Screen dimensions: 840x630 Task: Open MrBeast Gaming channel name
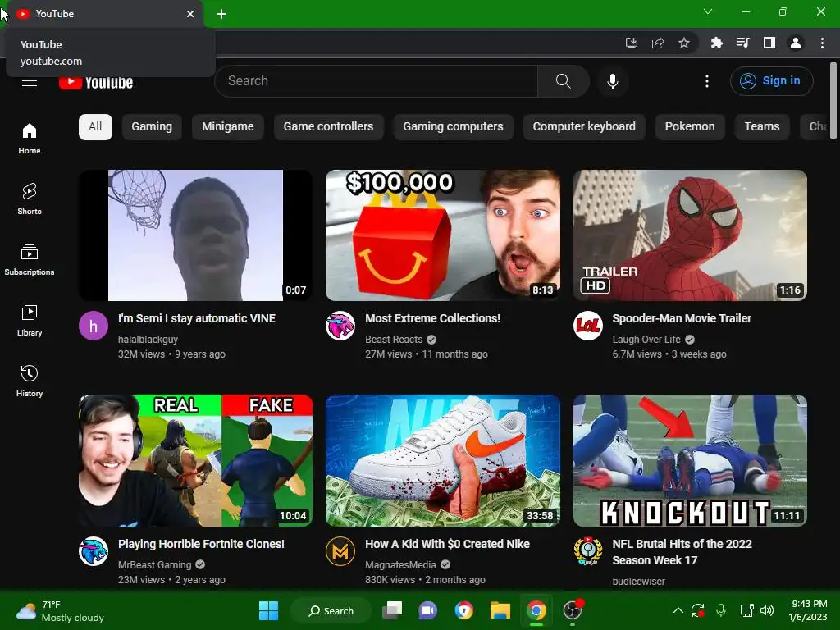[154, 564]
